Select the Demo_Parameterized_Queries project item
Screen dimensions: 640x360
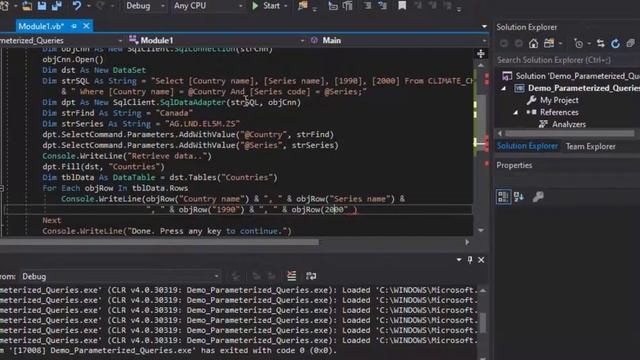click(x=576, y=88)
